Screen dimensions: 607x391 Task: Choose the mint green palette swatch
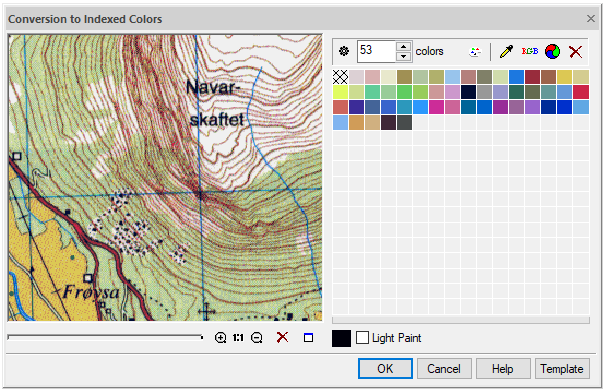point(372,92)
